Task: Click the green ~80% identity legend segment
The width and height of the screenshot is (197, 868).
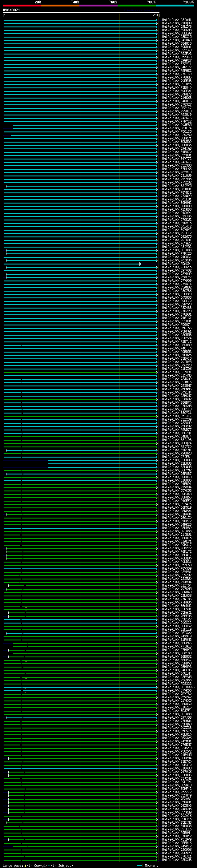Action: click(137, 6)
